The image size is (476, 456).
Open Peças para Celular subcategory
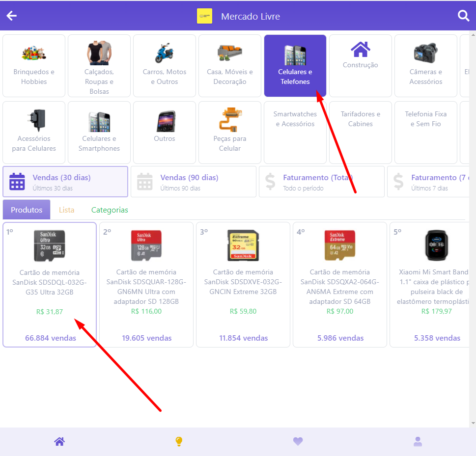[x=230, y=133]
